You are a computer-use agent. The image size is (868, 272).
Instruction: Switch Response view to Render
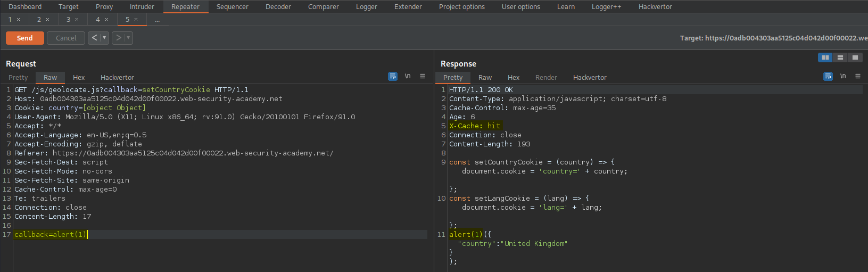(x=546, y=77)
